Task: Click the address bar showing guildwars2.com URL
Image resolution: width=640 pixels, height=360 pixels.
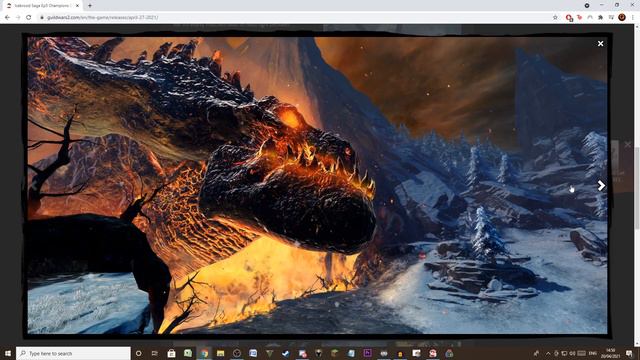Action: pos(298,18)
